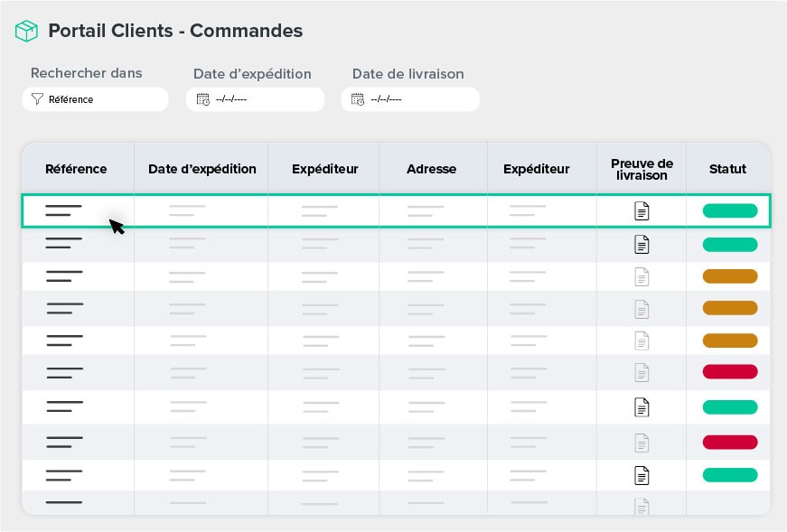
Task: Sort the table by the Statut column
Action: click(727, 169)
